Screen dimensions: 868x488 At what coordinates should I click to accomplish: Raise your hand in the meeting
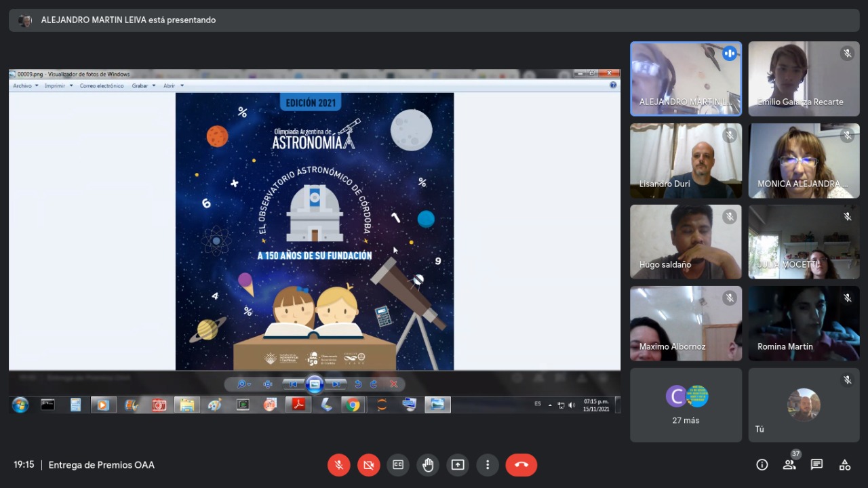click(x=428, y=465)
